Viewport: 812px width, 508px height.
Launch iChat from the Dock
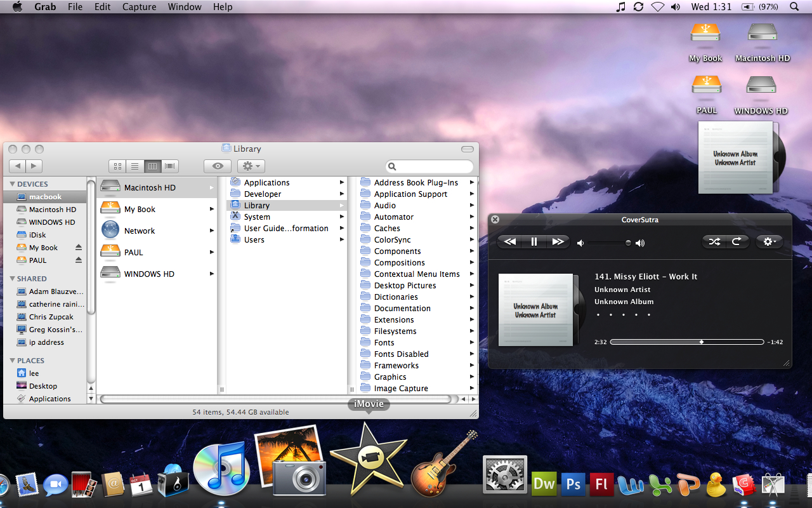(55, 485)
